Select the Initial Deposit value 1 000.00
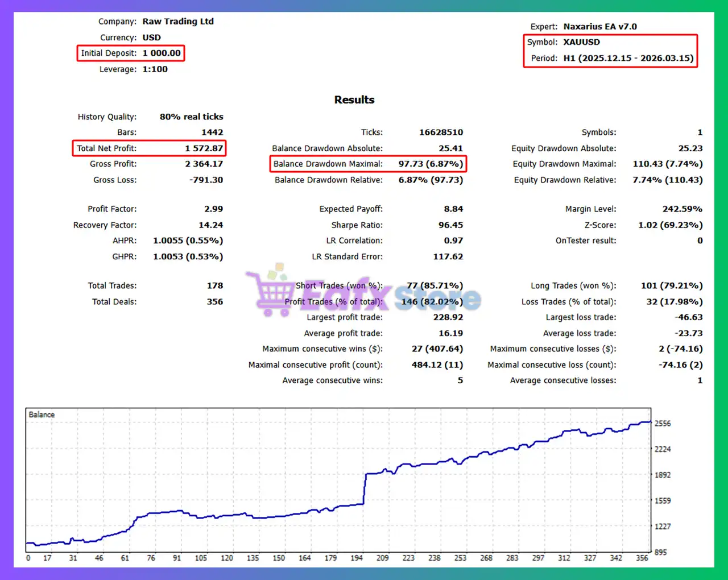 [x=162, y=53]
